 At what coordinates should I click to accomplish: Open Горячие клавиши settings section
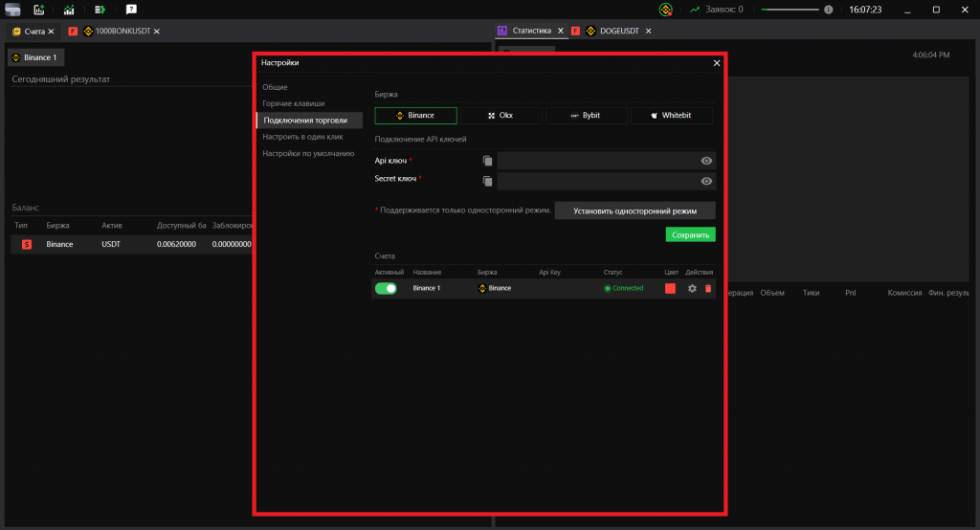tap(294, 103)
